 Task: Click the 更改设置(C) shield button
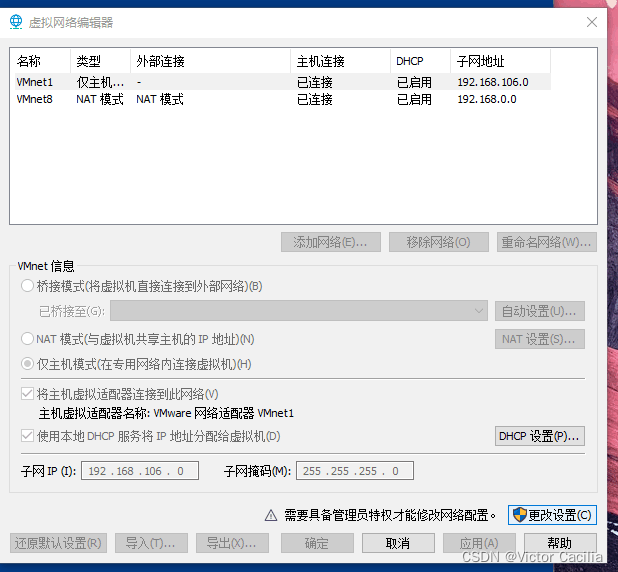552,515
